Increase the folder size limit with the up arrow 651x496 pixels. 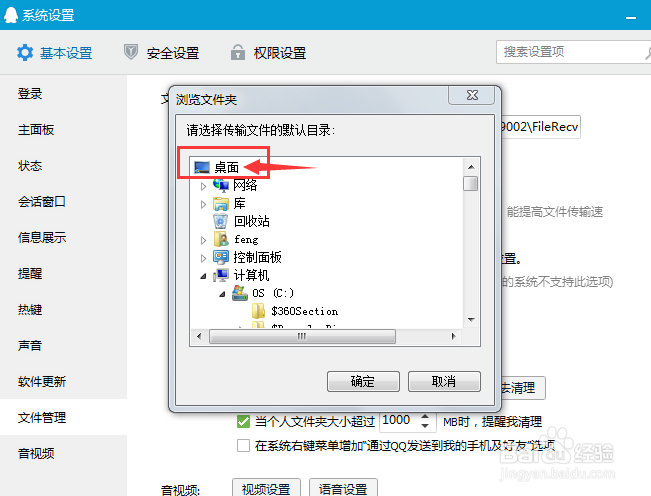[x=425, y=416]
